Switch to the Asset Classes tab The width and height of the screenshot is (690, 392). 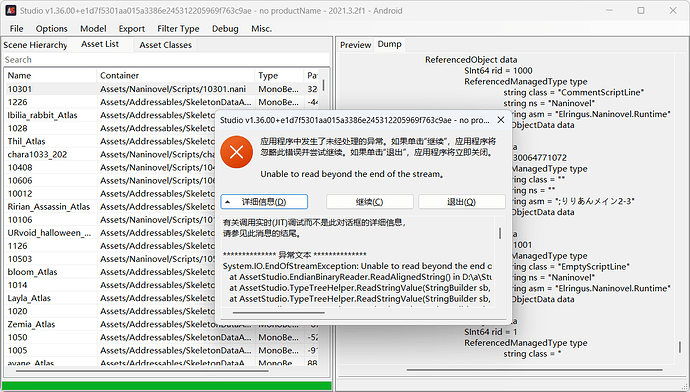point(165,45)
